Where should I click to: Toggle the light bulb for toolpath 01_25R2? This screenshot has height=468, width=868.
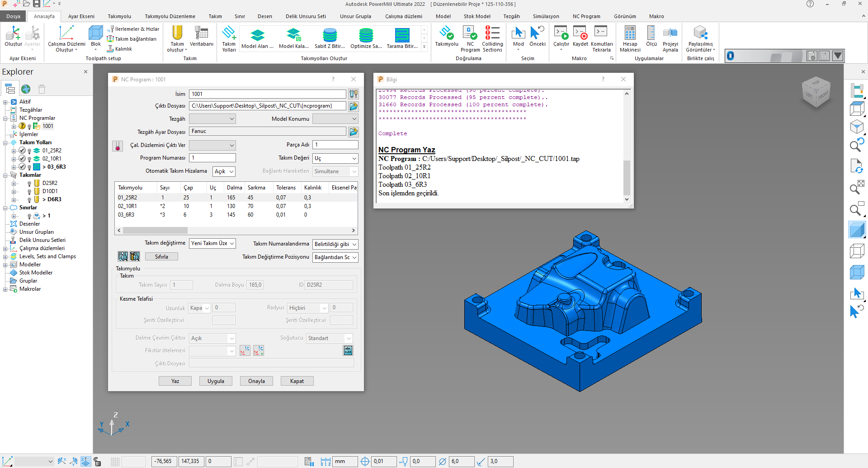coord(29,151)
